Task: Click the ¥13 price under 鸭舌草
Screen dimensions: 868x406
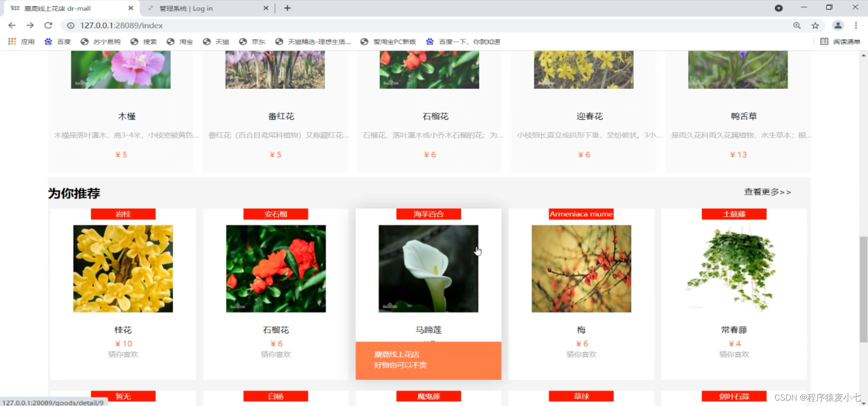Action: 738,155
